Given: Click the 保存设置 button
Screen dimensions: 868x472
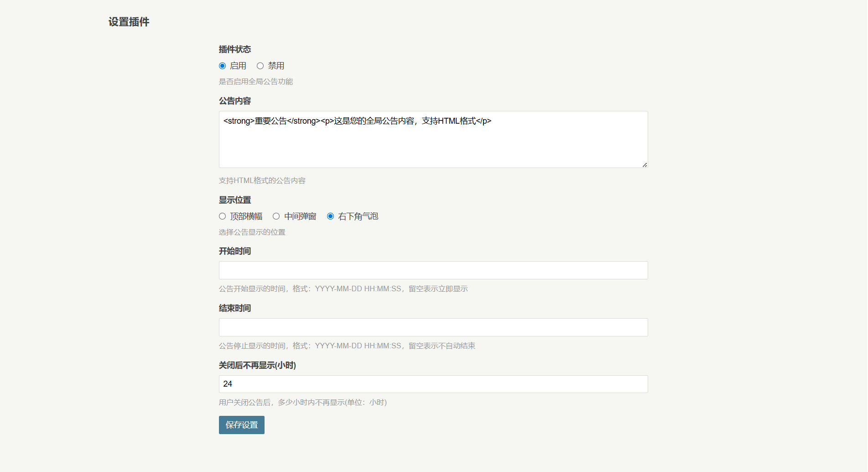Looking at the screenshot, I should [242, 425].
